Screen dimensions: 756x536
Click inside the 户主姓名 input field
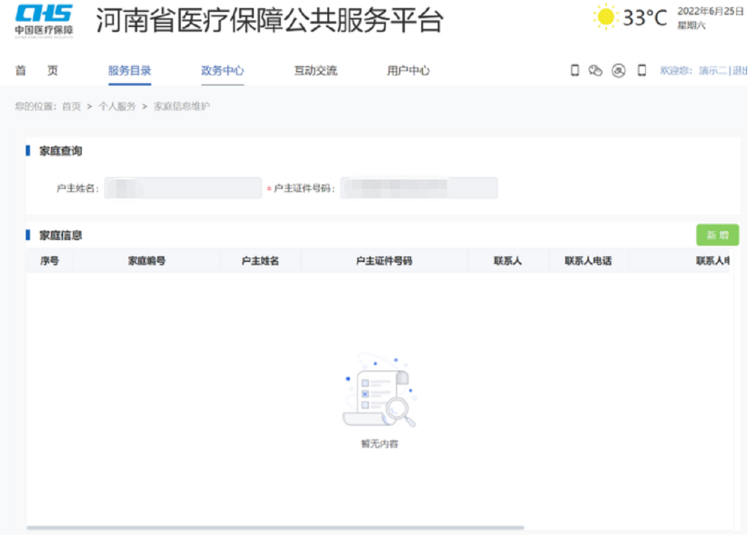pyautogui.click(x=183, y=188)
